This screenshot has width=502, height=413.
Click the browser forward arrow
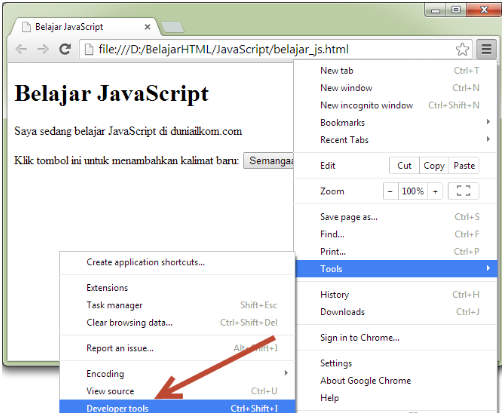pos(43,49)
